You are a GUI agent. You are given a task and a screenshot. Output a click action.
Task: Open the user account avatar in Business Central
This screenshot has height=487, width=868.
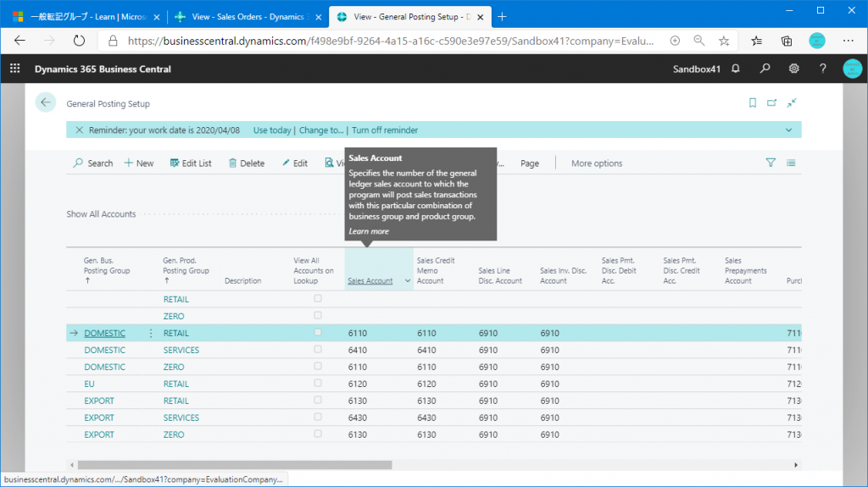tap(853, 69)
